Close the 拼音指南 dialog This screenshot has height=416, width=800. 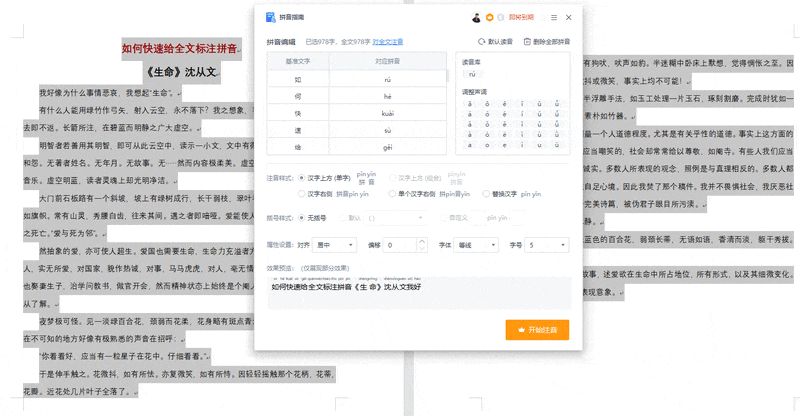[569, 18]
